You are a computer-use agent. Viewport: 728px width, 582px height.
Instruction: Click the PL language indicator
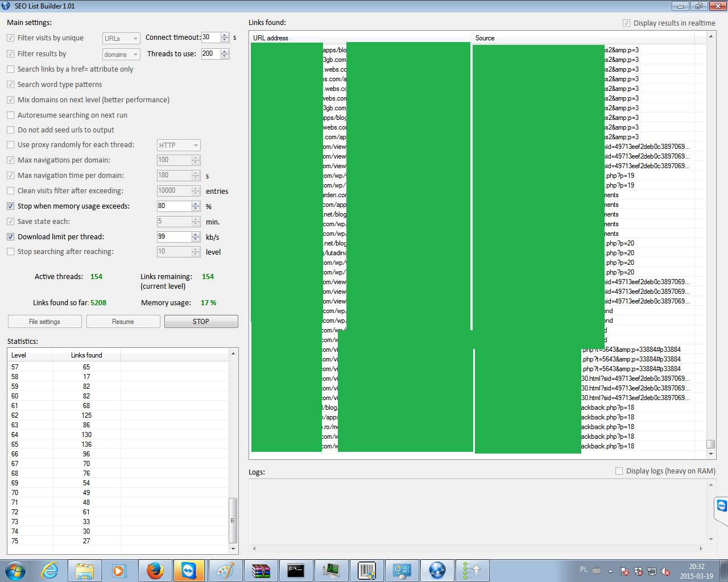(x=584, y=569)
